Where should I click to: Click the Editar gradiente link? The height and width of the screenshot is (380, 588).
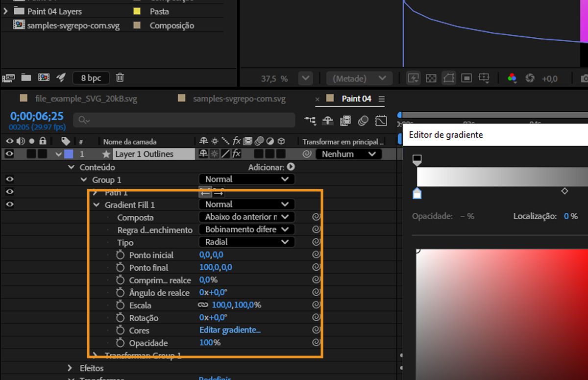230,330
